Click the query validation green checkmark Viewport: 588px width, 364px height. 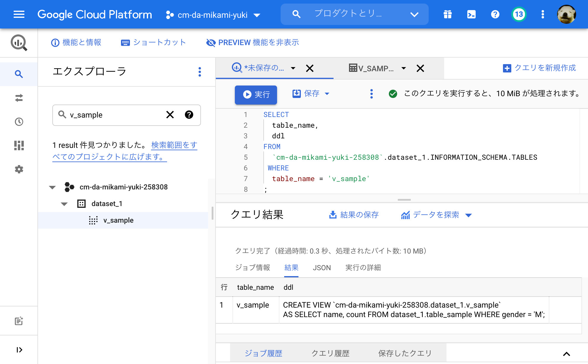[393, 94]
